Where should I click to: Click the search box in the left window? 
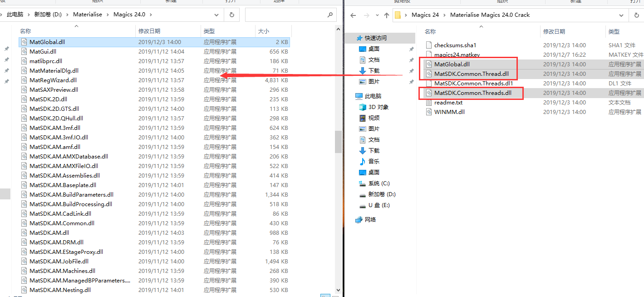point(286,15)
